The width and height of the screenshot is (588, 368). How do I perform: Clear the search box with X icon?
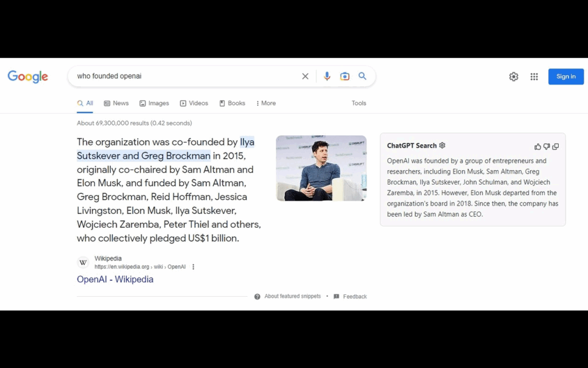coord(305,76)
